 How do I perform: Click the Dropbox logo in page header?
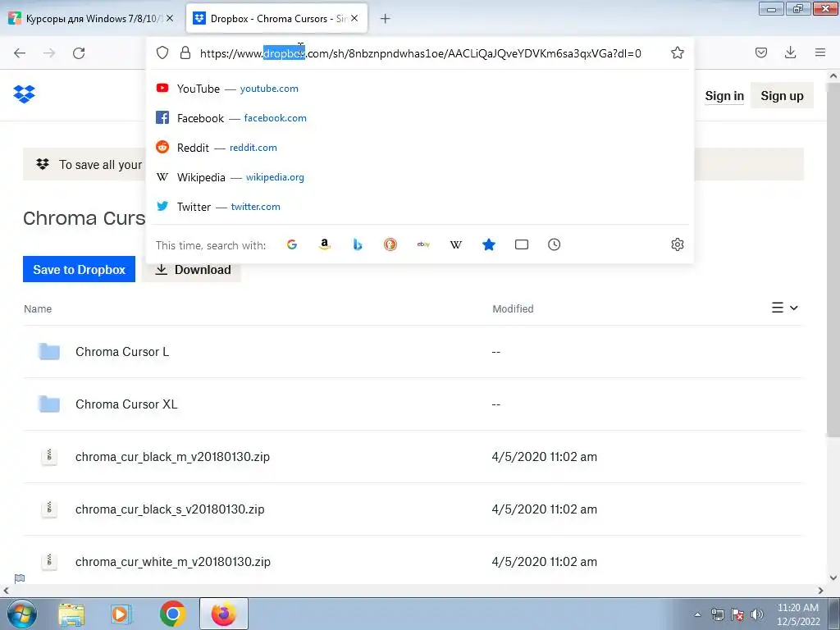tap(24, 94)
